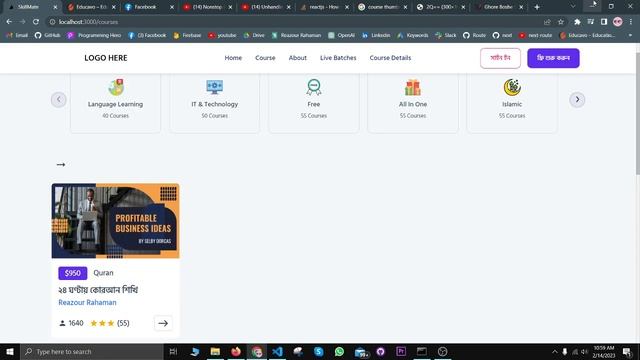Open the Bengali Quran course title
Screen dimensions: 640x360
[98, 290]
